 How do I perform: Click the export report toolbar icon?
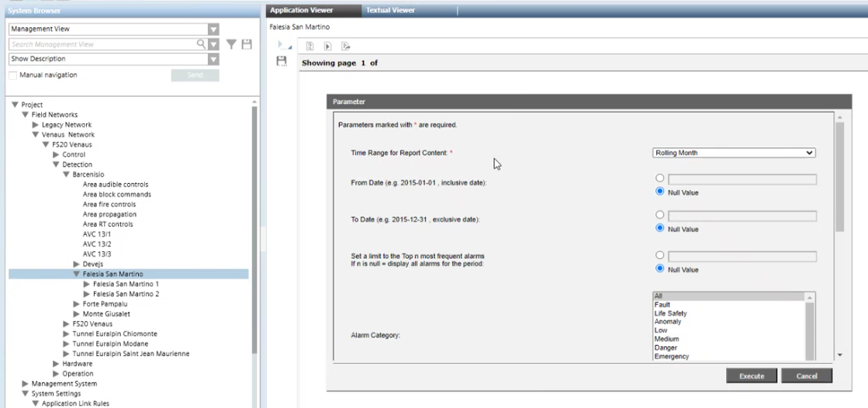(x=346, y=47)
